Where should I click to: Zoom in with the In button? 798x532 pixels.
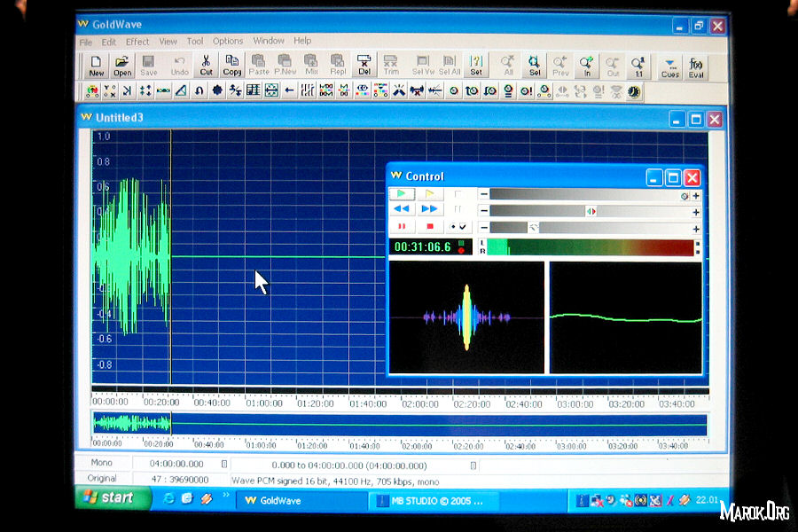[587, 66]
